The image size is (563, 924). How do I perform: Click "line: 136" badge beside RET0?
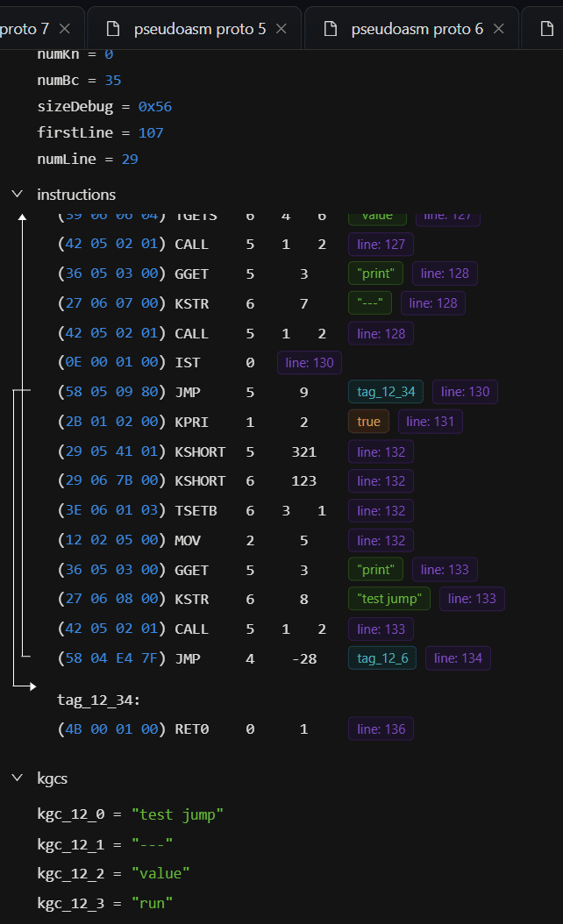381,729
